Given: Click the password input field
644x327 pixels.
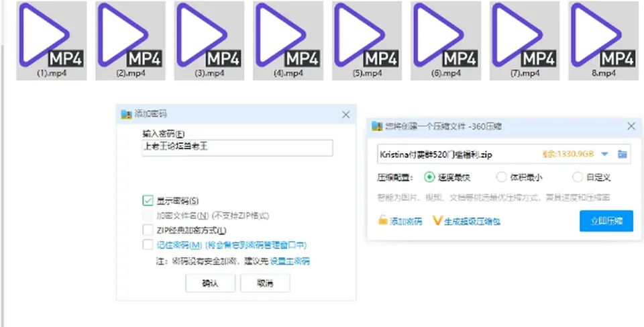Looking at the screenshot, I should (237, 148).
